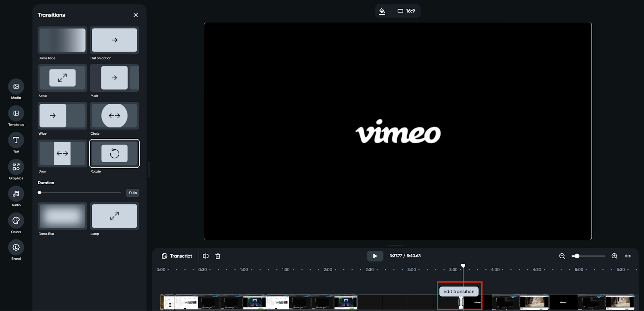Open the 16:9 aspect ratio dropdown
The width and height of the screenshot is (644, 311).
pos(406,11)
